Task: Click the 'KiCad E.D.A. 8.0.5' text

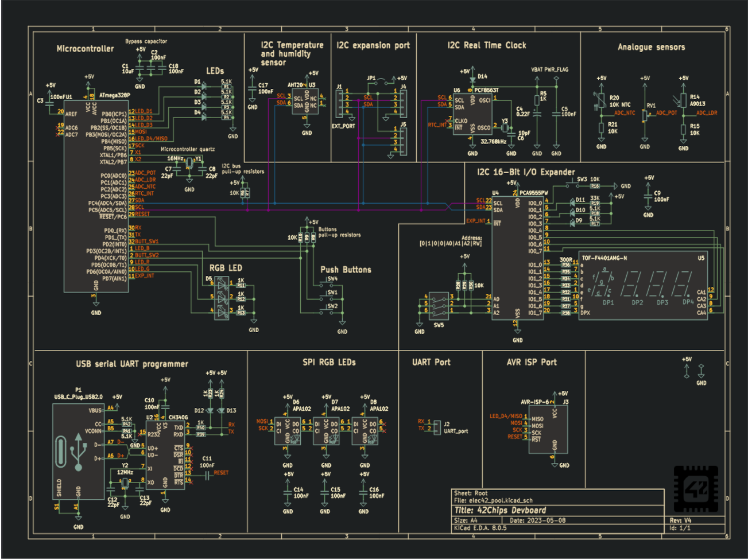Action: click(480, 528)
